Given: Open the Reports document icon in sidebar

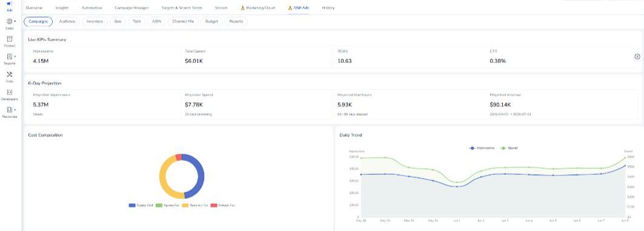Looking at the screenshot, I should point(10,57).
